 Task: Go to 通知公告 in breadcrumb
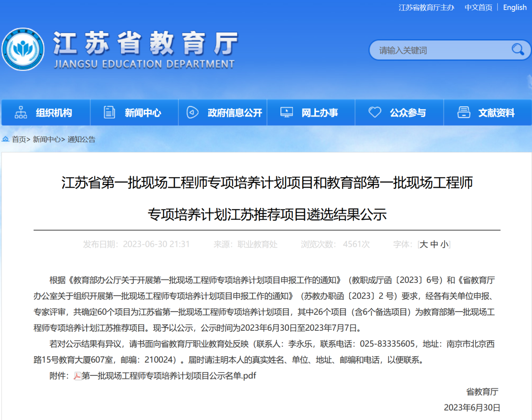point(81,139)
